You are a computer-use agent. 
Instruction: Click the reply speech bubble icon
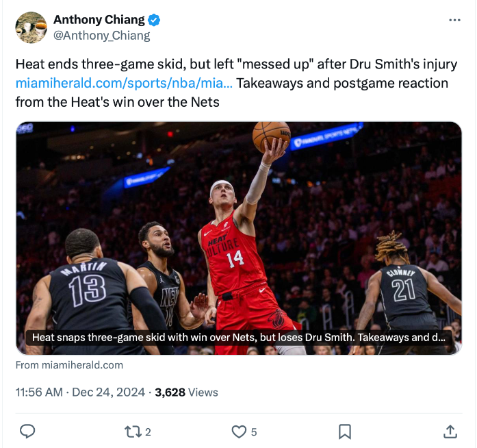[27, 432]
